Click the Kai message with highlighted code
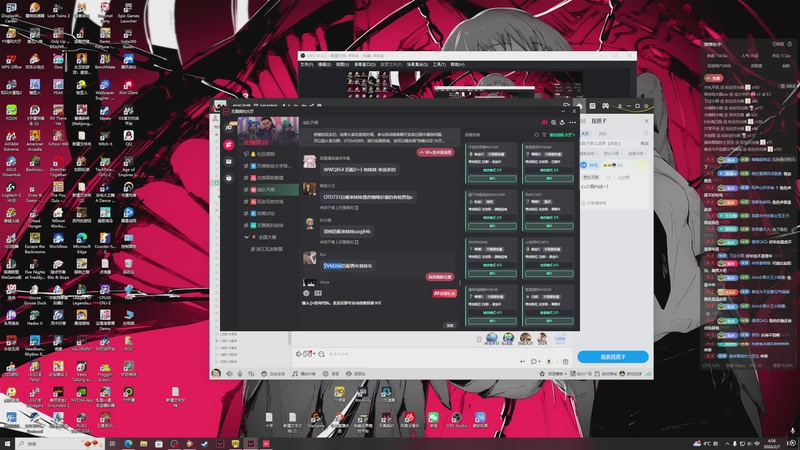800x450 pixels. [x=348, y=266]
